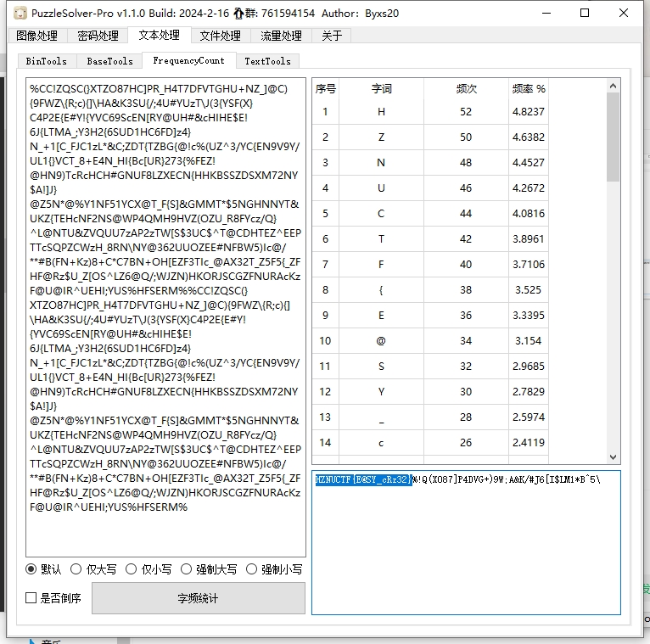Screen dimensions: 650x644
Task: Pick the 强制小写 radio option
Action: [x=252, y=569]
